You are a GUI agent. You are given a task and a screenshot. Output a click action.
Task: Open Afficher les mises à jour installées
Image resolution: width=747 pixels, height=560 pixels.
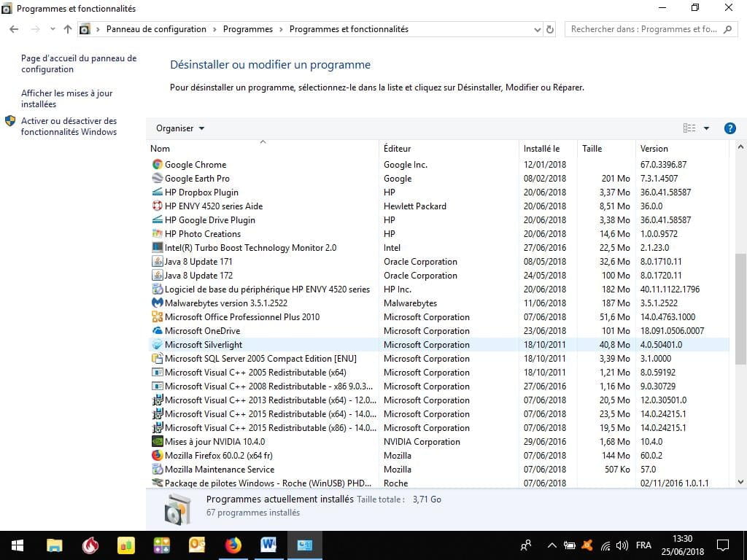click(x=66, y=98)
